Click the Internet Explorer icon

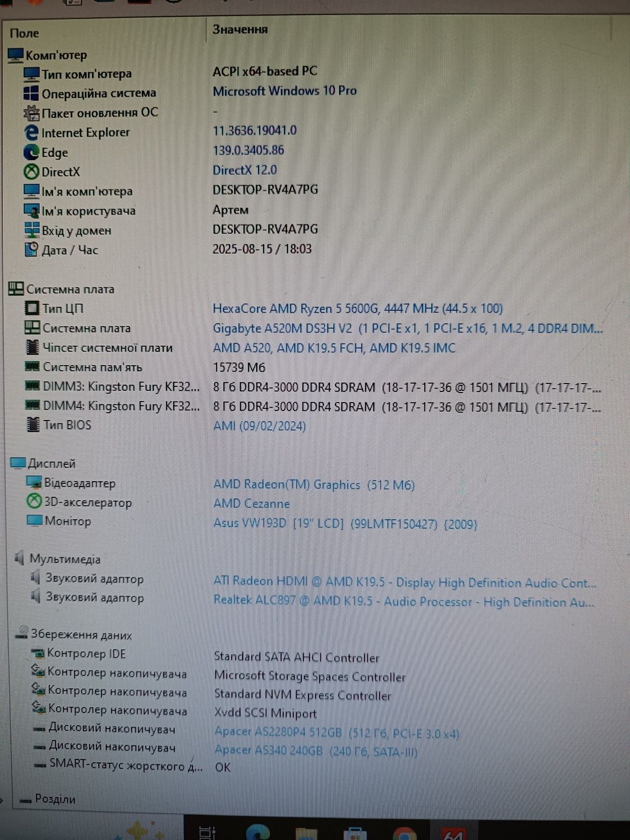tap(31, 132)
